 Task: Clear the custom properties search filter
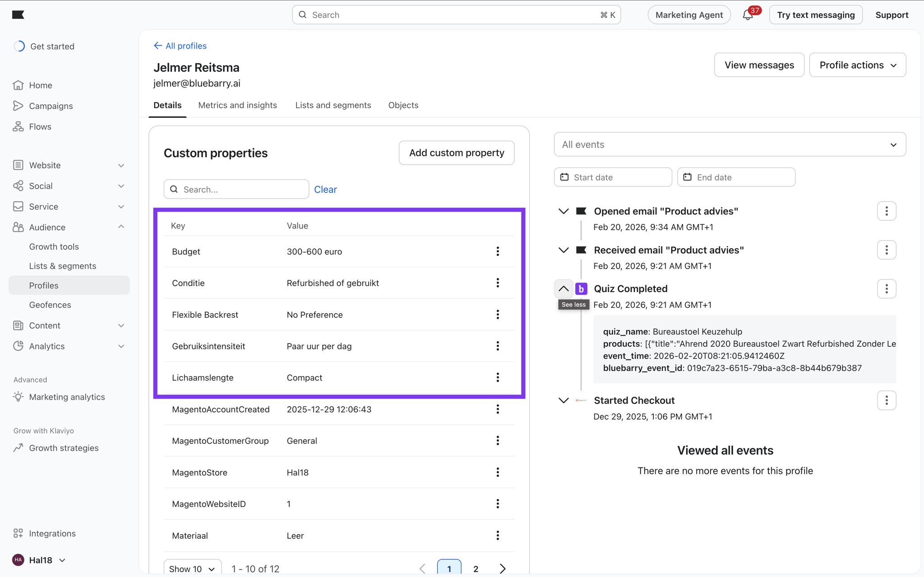tap(325, 189)
